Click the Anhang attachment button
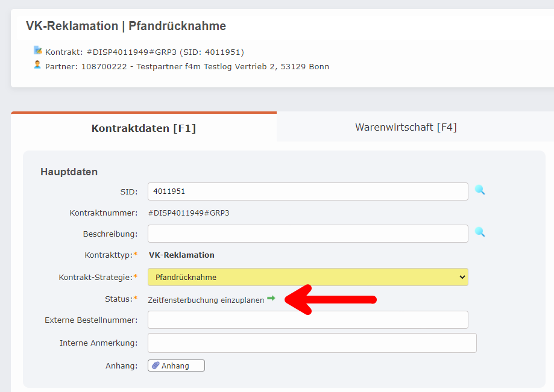Viewport: 554px width, 392px height. tap(175, 365)
